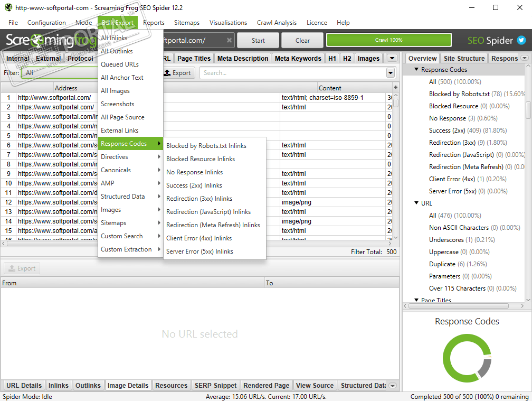Select Blocked by Robots.txt (78) in overview
This screenshot has width=532, height=401.
click(477, 94)
